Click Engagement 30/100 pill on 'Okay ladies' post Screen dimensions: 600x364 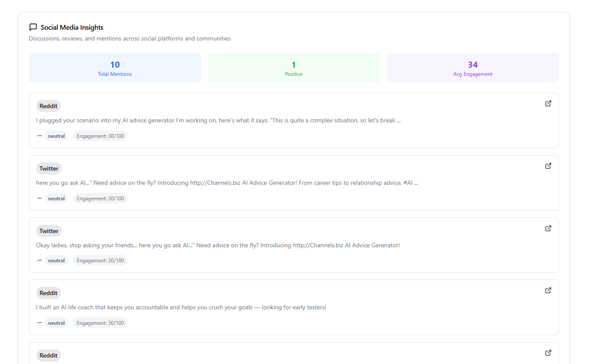[x=100, y=261]
